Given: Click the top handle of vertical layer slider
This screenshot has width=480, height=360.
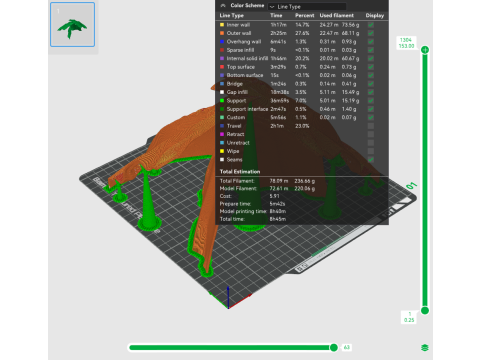Looking at the screenshot, I should tap(425, 50).
